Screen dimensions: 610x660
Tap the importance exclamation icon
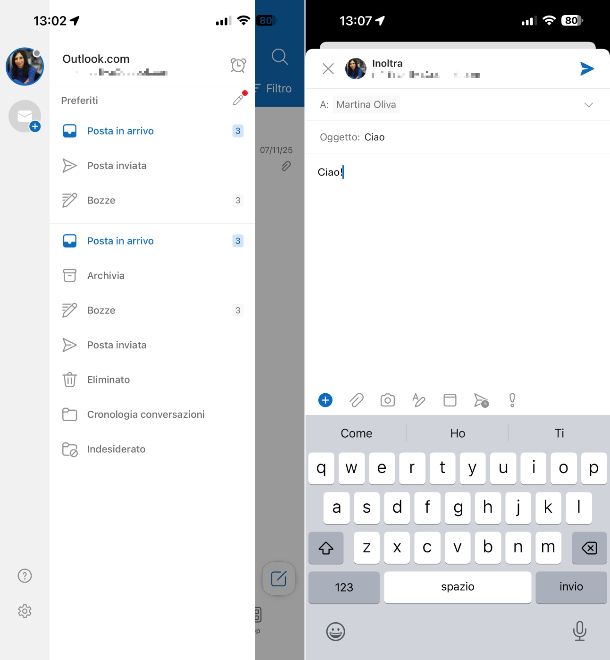pyautogui.click(x=512, y=400)
